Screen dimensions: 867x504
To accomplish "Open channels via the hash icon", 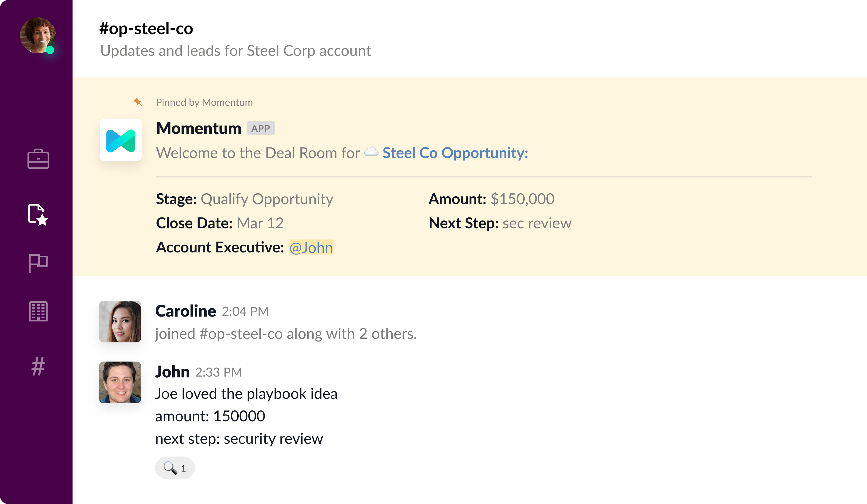I will [x=38, y=366].
